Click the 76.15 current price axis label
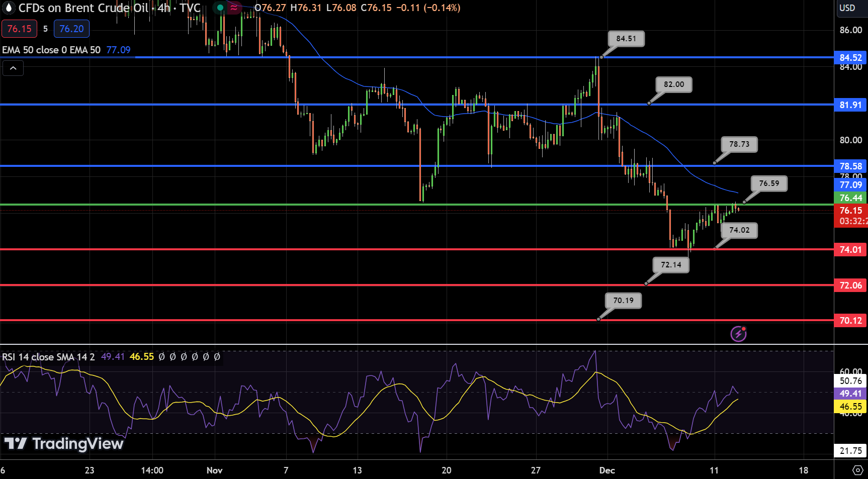Viewport: 868px width, 479px height. (x=850, y=211)
